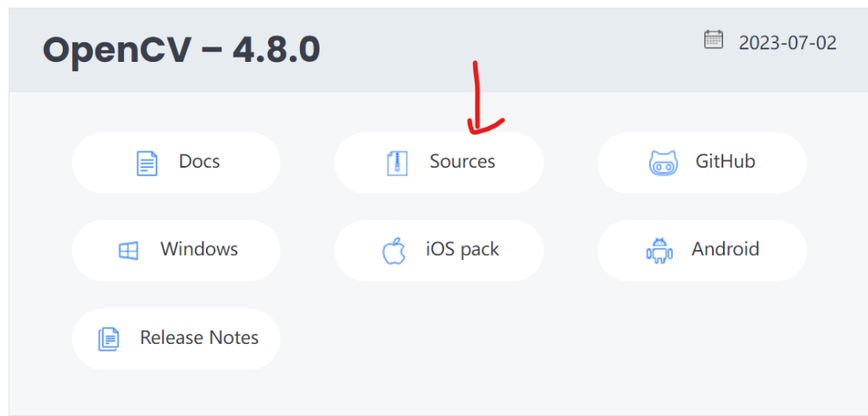The width and height of the screenshot is (868, 416).
Task: Click the Docs document icon
Action: (x=147, y=163)
